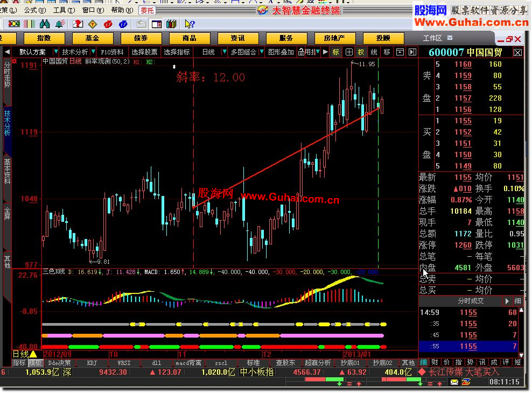The width and height of the screenshot is (532, 393).
Task: Click the collapse panel box icon
Action: 400,52
